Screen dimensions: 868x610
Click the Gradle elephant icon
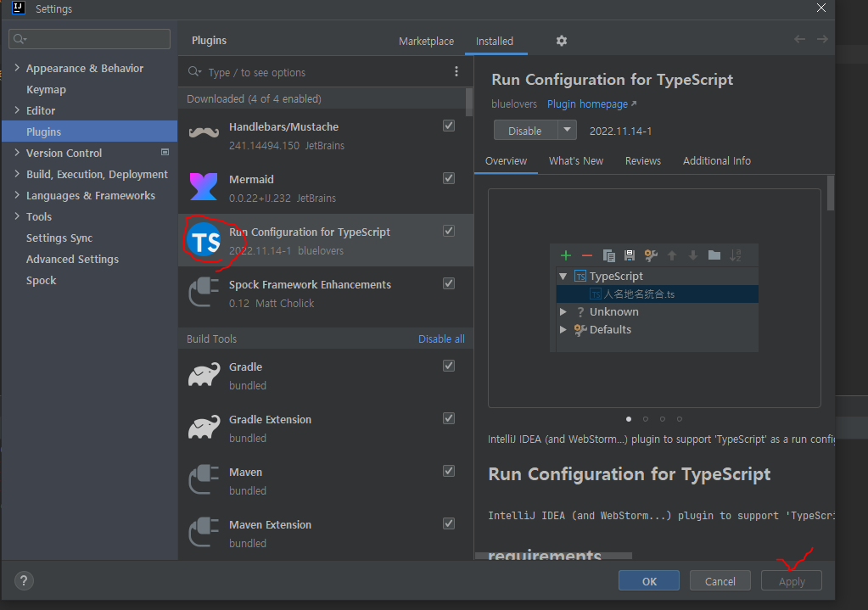(x=204, y=375)
